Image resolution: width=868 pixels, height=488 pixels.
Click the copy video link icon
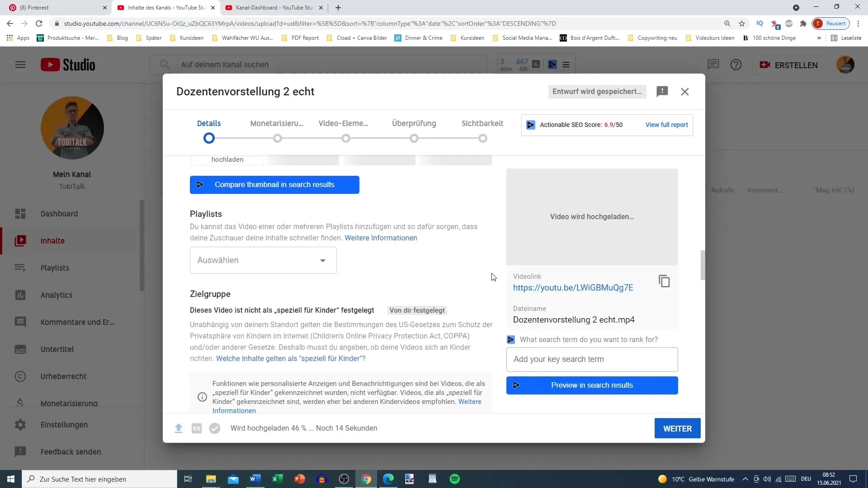(665, 281)
